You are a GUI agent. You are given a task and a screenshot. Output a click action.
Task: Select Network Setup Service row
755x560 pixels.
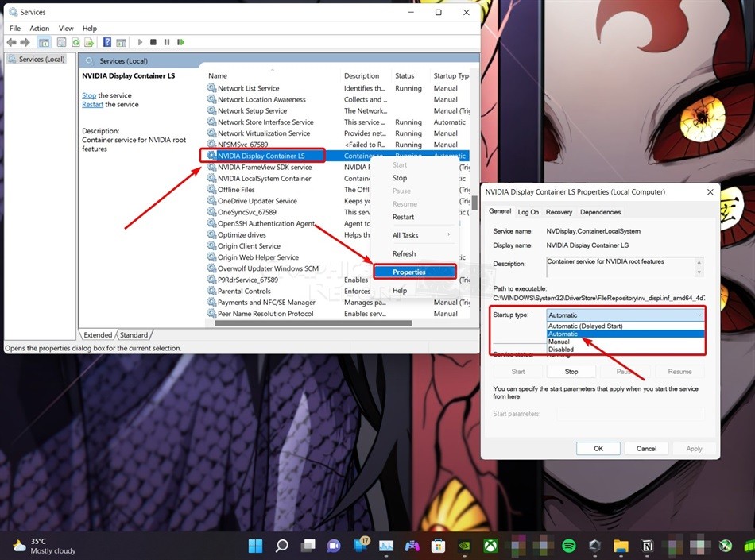pyautogui.click(x=338, y=110)
